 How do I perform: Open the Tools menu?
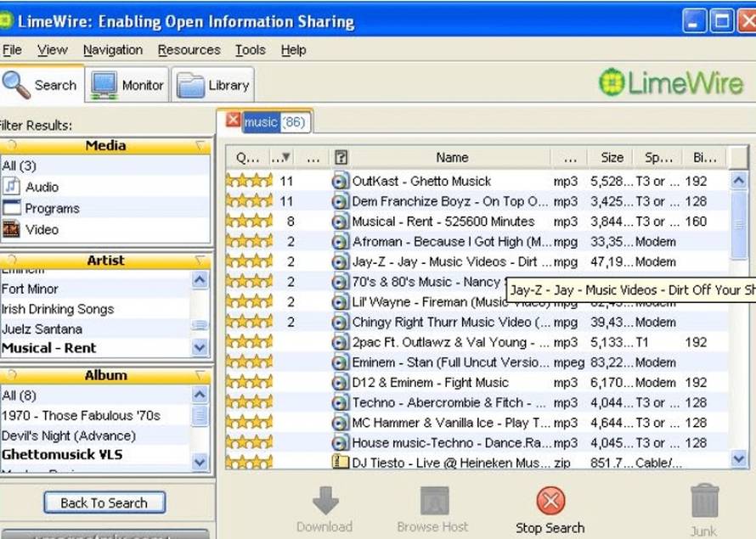point(250,50)
